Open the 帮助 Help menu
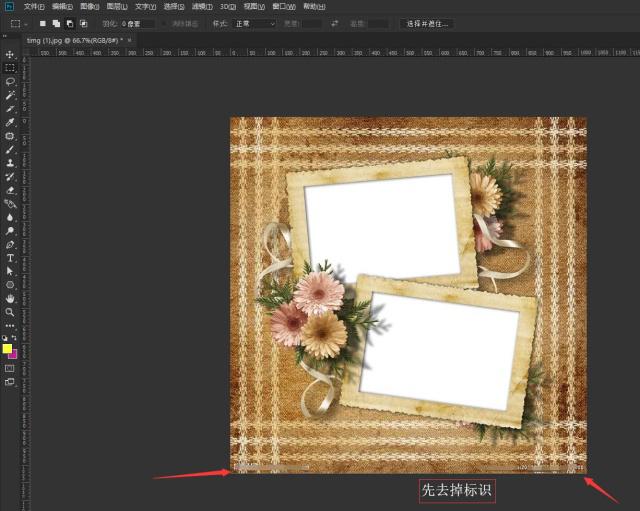The image size is (640, 511). [314, 7]
